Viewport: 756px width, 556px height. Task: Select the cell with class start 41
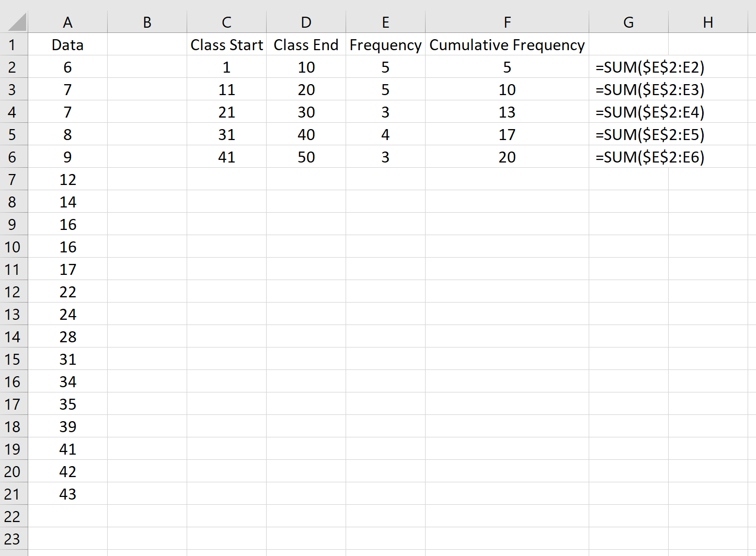click(x=226, y=157)
